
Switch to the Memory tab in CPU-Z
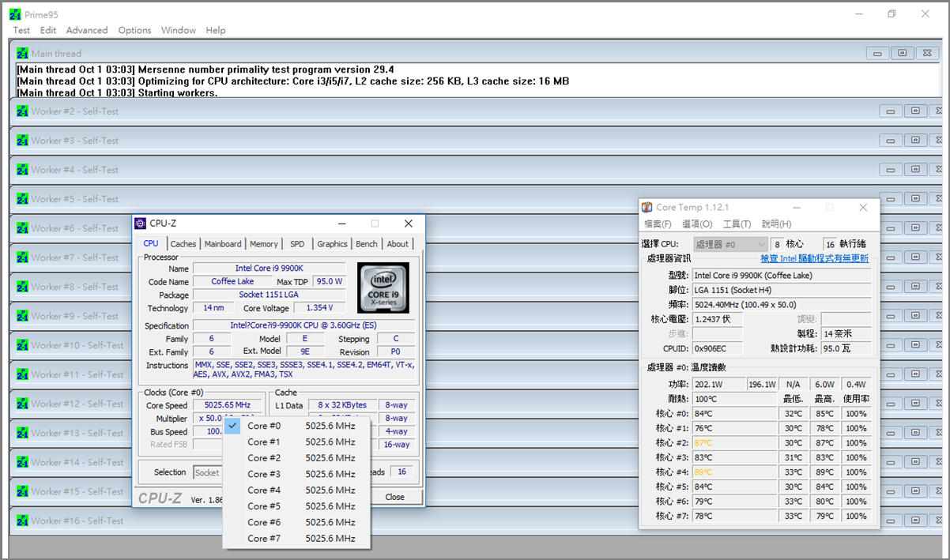(264, 244)
